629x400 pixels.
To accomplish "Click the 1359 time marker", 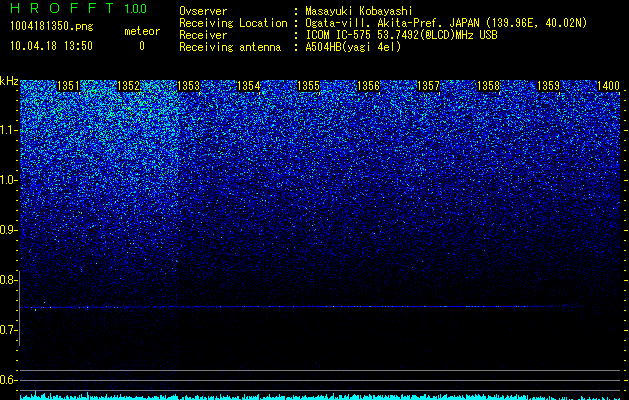I will click(x=548, y=86).
